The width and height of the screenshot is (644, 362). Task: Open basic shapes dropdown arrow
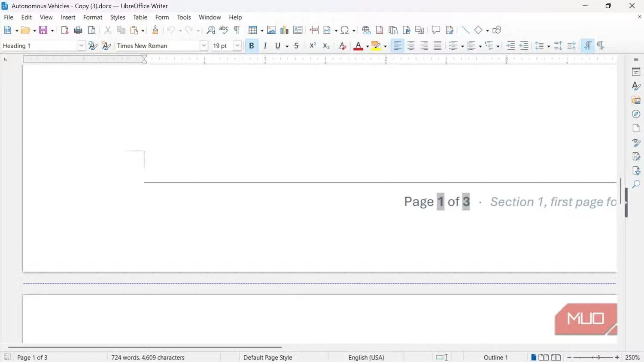[x=487, y=30]
